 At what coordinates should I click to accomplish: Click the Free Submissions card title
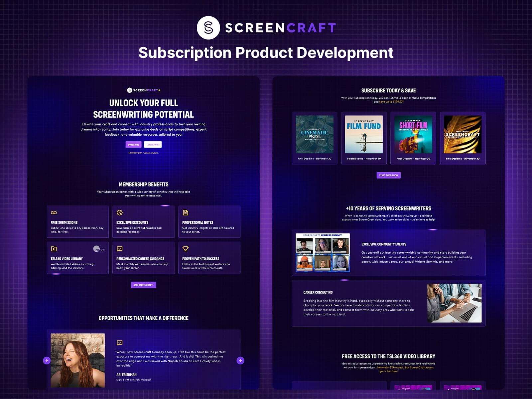coord(64,222)
